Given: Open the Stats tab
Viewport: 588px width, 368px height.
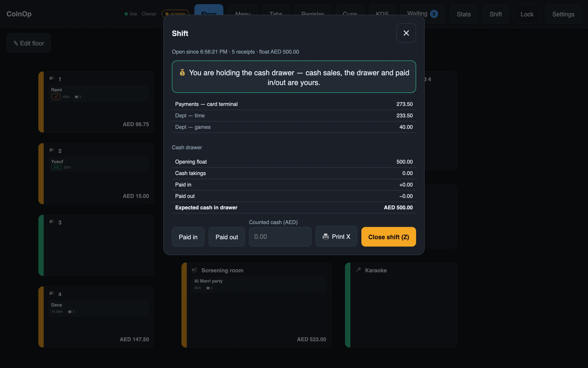Looking at the screenshot, I should pyautogui.click(x=464, y=14).
